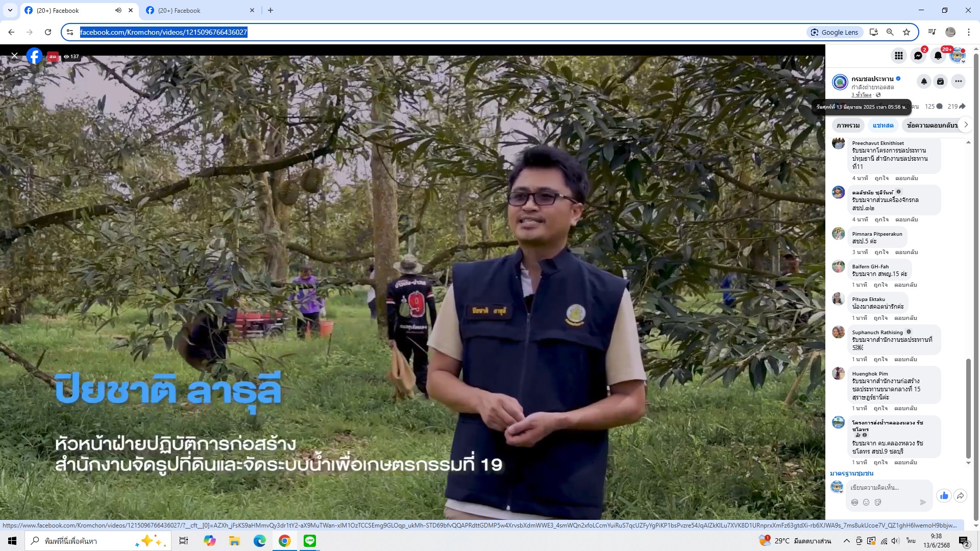Like Huenghok Pim's comment
Image resolution: width=980 pixels, height=551 pixels.
pyautogui.click(x=880, y=408)
